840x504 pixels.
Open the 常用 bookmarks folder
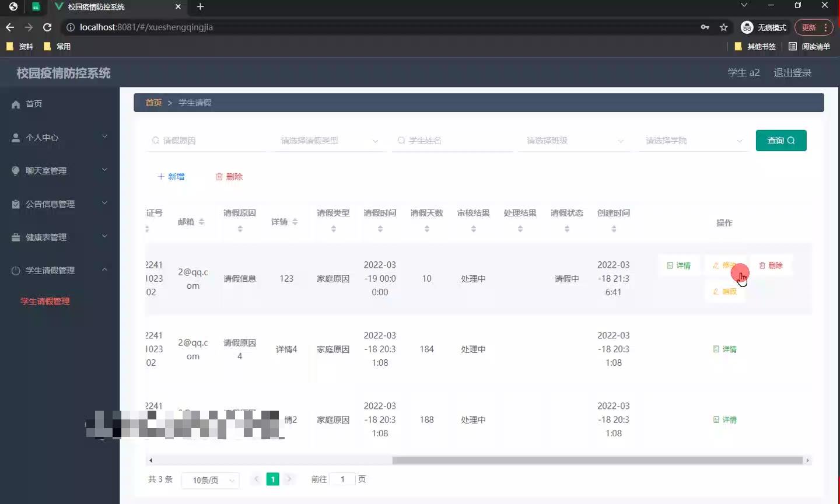click(57, 47)
